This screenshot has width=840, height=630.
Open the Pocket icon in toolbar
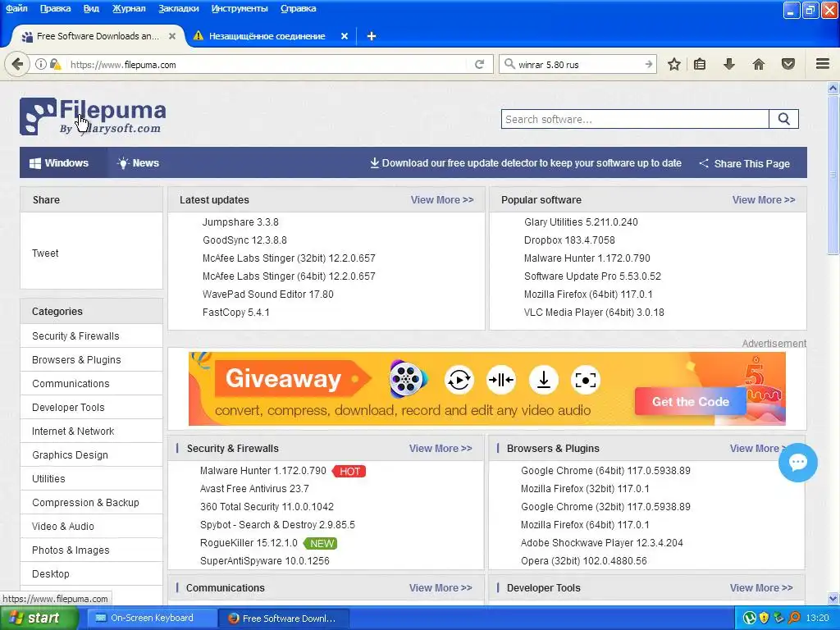coord(788,64)
